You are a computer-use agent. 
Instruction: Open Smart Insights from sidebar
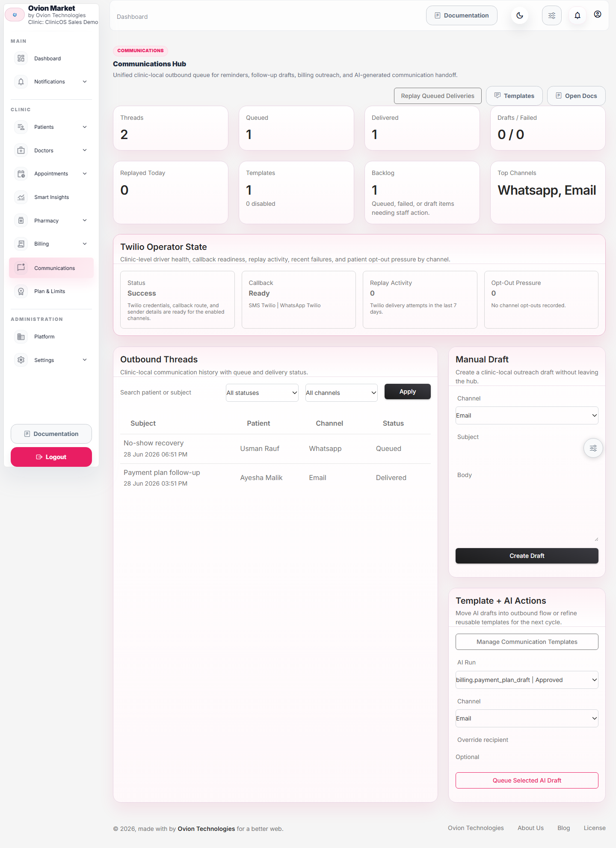pyautogui.click(x=51, y=197)
